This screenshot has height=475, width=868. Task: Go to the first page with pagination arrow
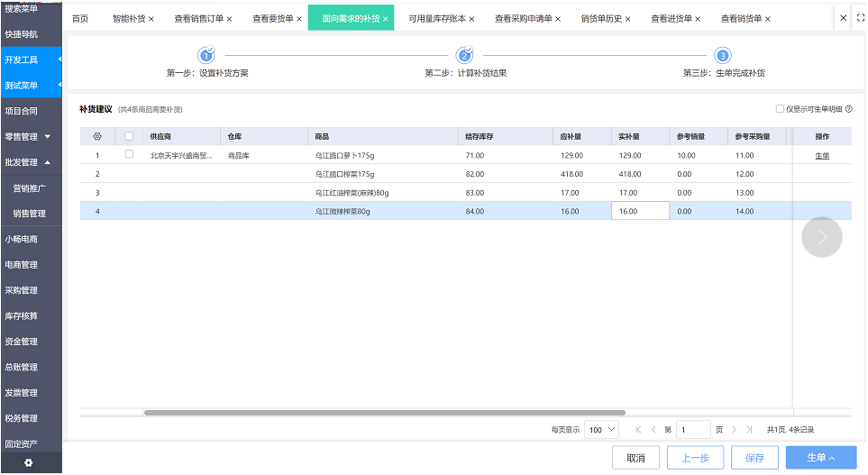coord(638,430)
